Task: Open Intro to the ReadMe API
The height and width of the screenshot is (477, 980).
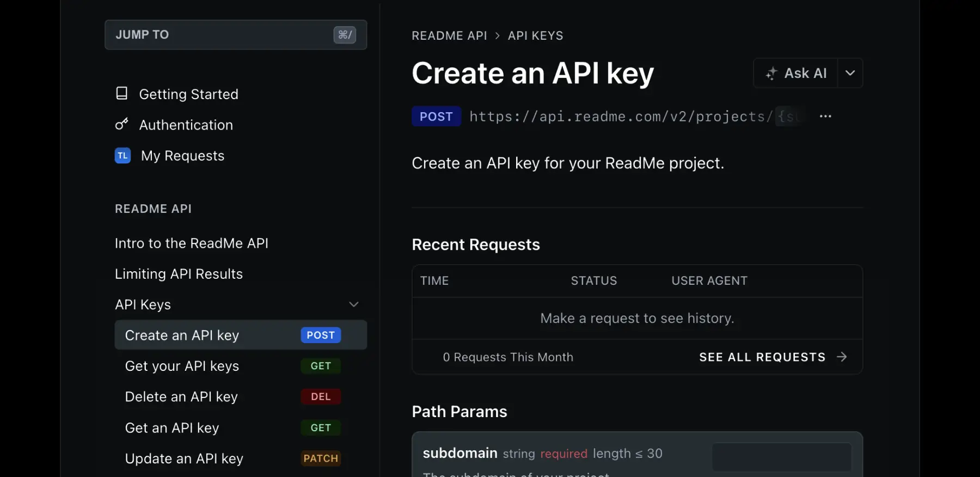Action: tap(192, 243)
